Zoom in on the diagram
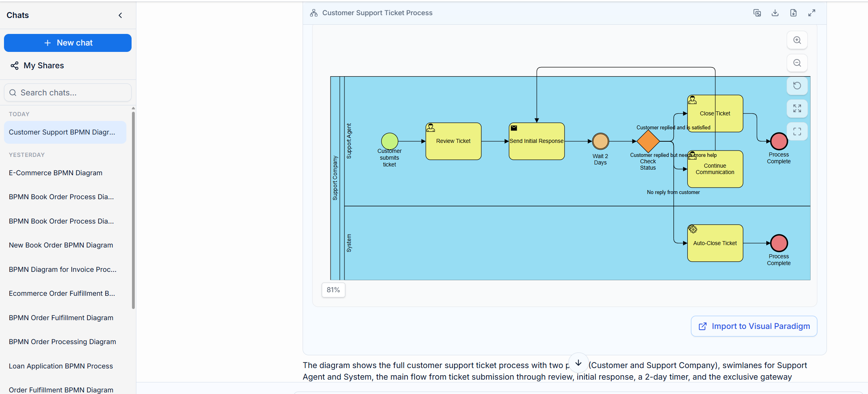Viewport: 868px width, 394px height. point(797,40)
